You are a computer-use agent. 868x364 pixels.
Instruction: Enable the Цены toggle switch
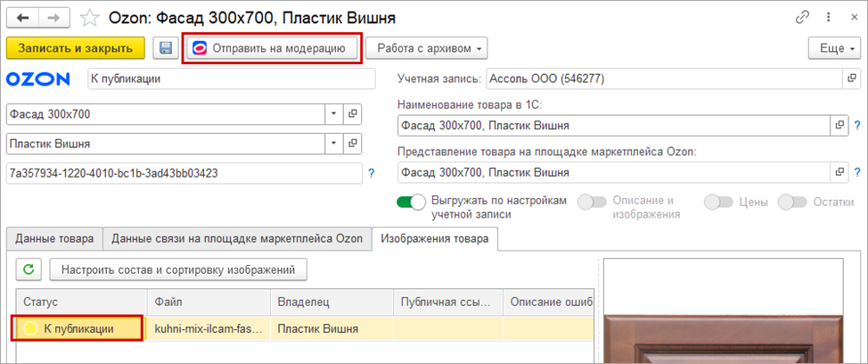tap(718, 203)
